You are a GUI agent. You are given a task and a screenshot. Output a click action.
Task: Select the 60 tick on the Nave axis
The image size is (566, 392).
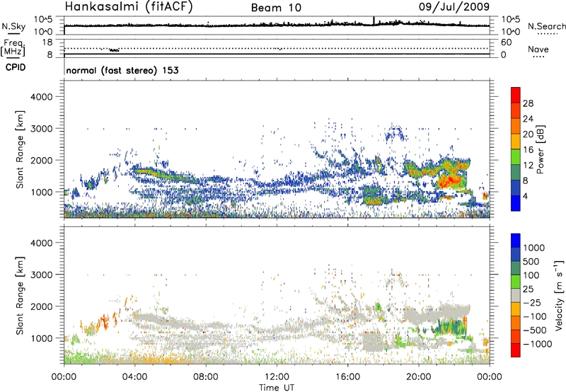coord(506,42)
